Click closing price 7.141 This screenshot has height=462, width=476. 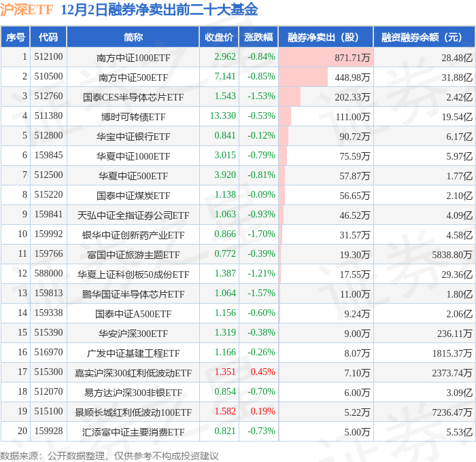tap(225, 77)
